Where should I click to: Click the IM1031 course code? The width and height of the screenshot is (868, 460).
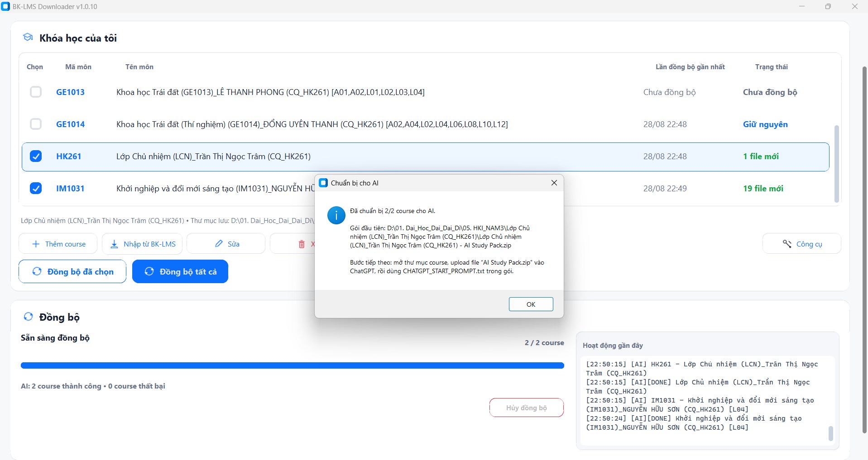(x=70, y=189)
